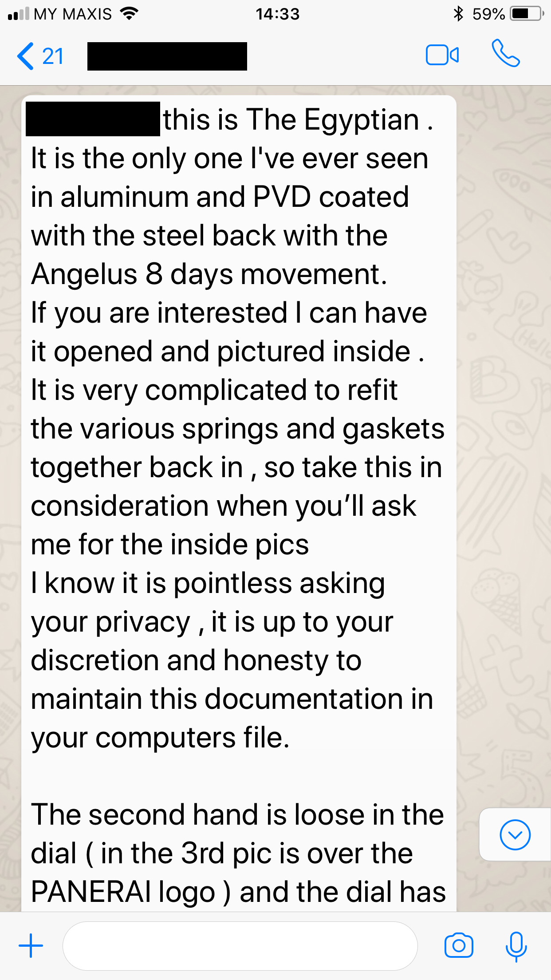
Task: Tap the back chevron arrow
Action: [26, 56]
